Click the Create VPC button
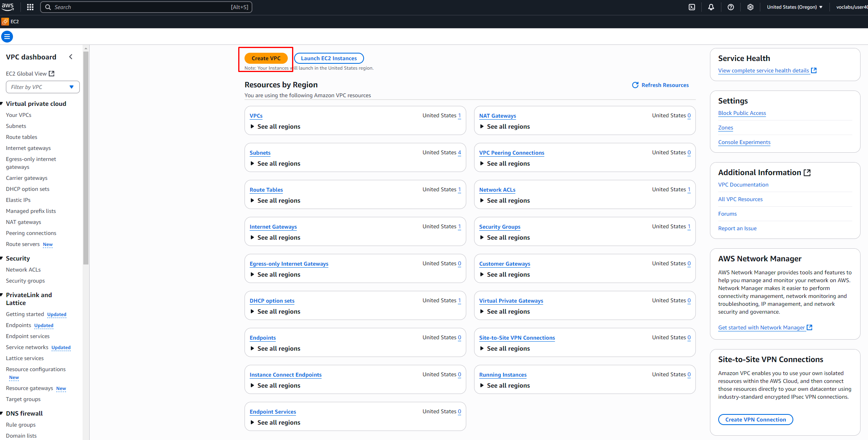 point(266,58)
